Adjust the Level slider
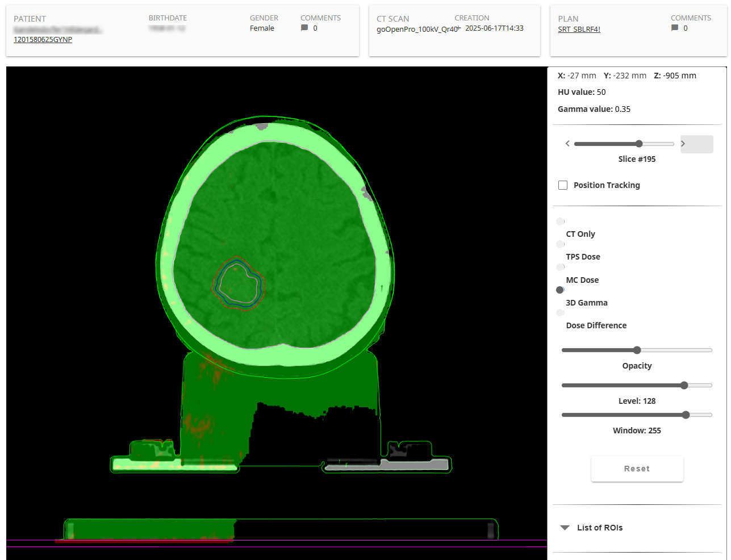 (637, 386)
